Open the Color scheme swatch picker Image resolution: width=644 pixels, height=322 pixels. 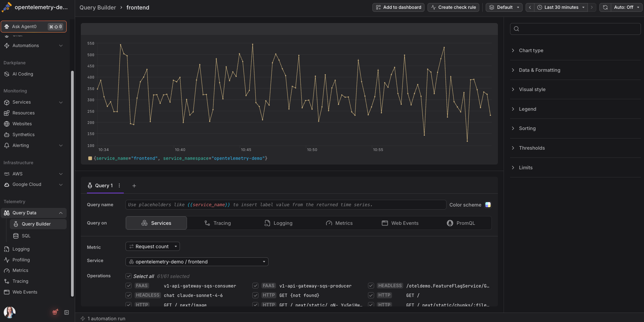click(x=488, y=205)
